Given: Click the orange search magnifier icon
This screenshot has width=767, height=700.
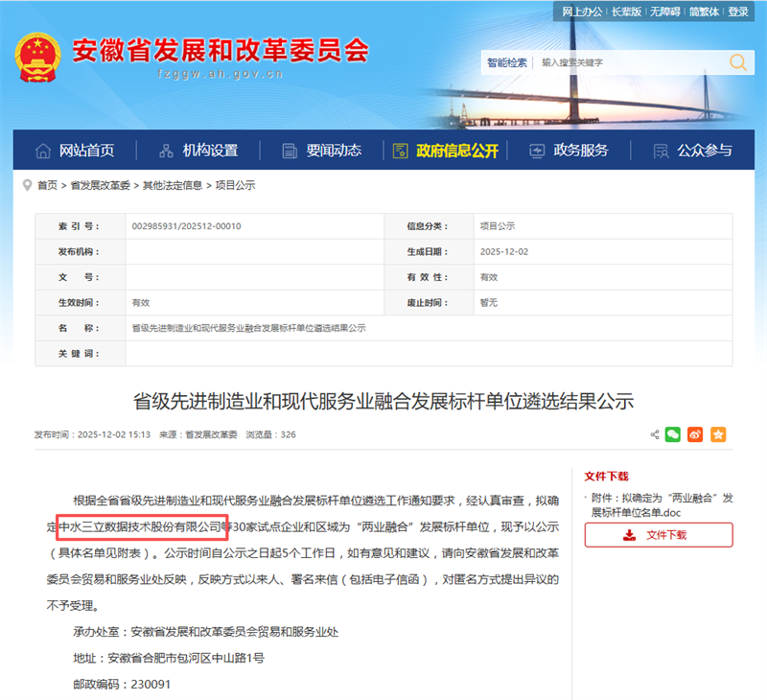Looking at the screenshot, I should pyautogui.click(x=737, y=62).
